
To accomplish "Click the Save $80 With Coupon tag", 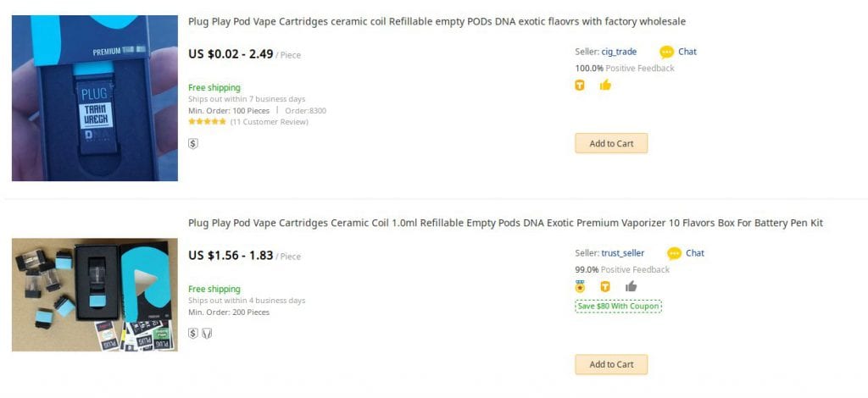I will pos(618,306).
